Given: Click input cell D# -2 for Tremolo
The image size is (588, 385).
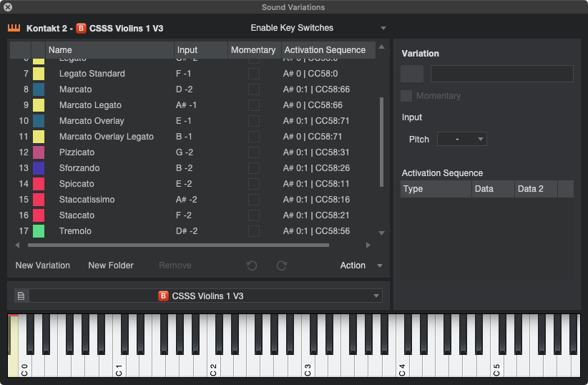Looking at the screenshot, I should [187, 231].
